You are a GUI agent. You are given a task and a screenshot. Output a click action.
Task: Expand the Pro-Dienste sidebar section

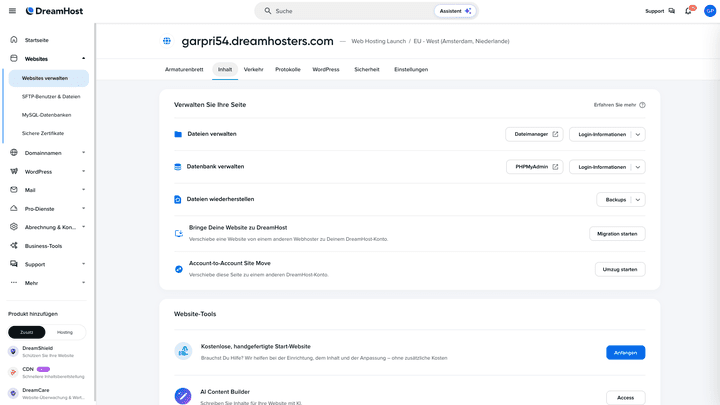click(x=84, y=208)
